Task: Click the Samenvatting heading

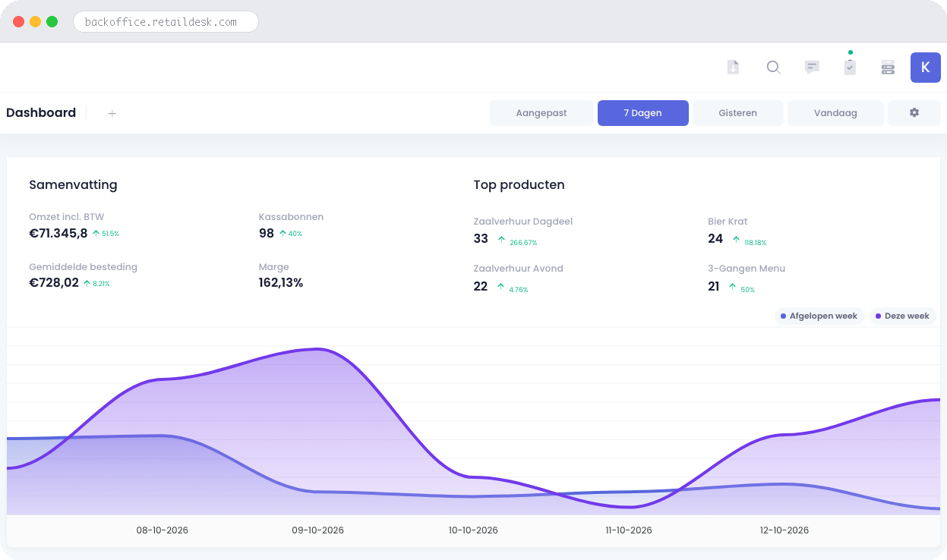Action: pos(73,185)
